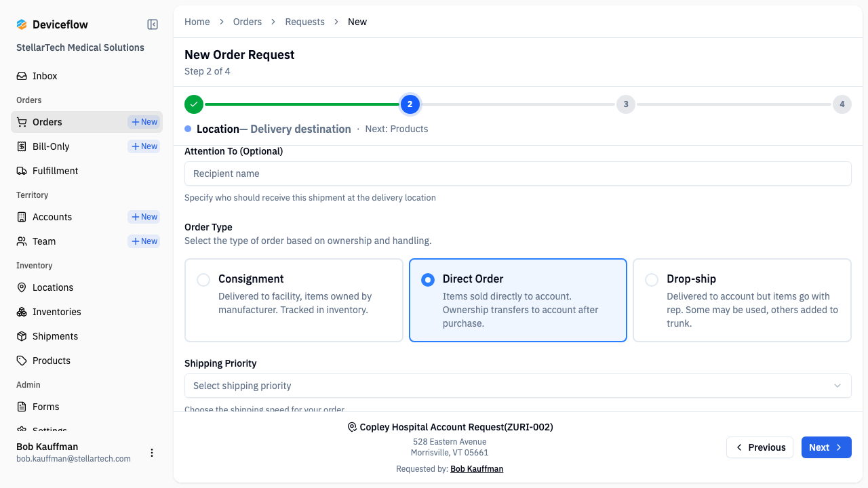This screenshot has width=868, height=488.
Task: Click the New breadcrumb text
Action: tap(357, 22)
